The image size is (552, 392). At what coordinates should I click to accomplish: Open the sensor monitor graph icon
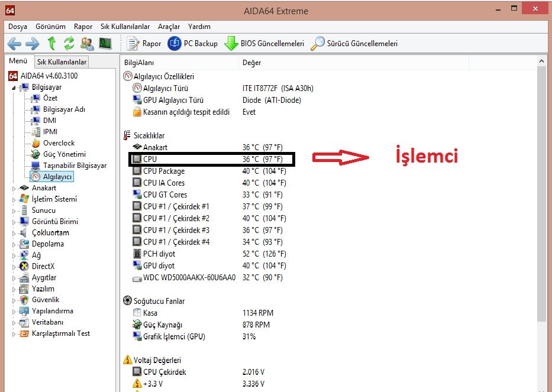coord(105,44)
